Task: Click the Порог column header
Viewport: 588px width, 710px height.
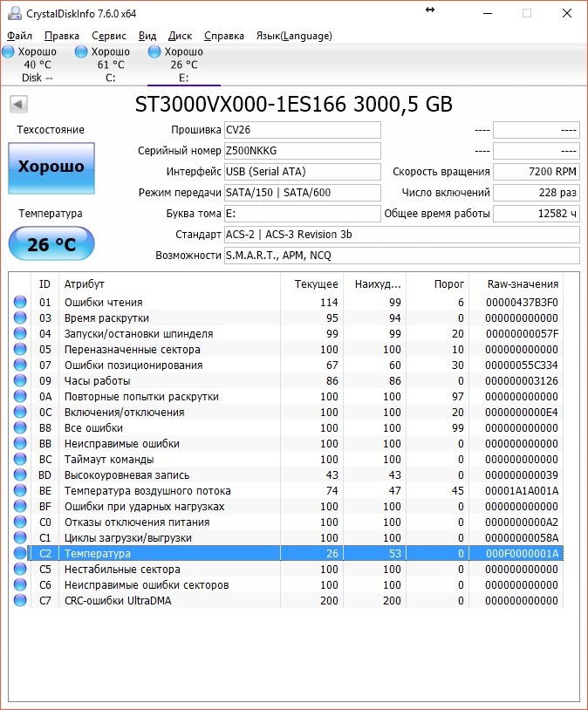Action: tap(438, 283)
